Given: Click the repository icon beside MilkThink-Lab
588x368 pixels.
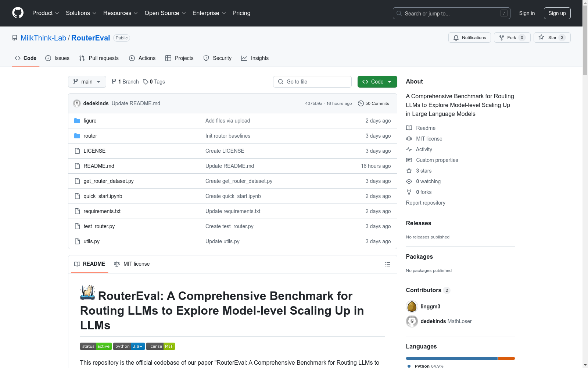Looking at the screenshot, I should click(x=15, y=38).
